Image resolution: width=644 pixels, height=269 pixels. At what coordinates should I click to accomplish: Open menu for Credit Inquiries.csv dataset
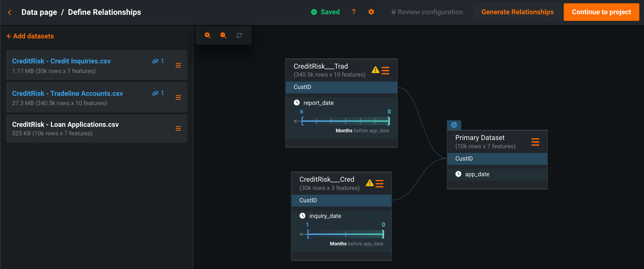(178, 65)
